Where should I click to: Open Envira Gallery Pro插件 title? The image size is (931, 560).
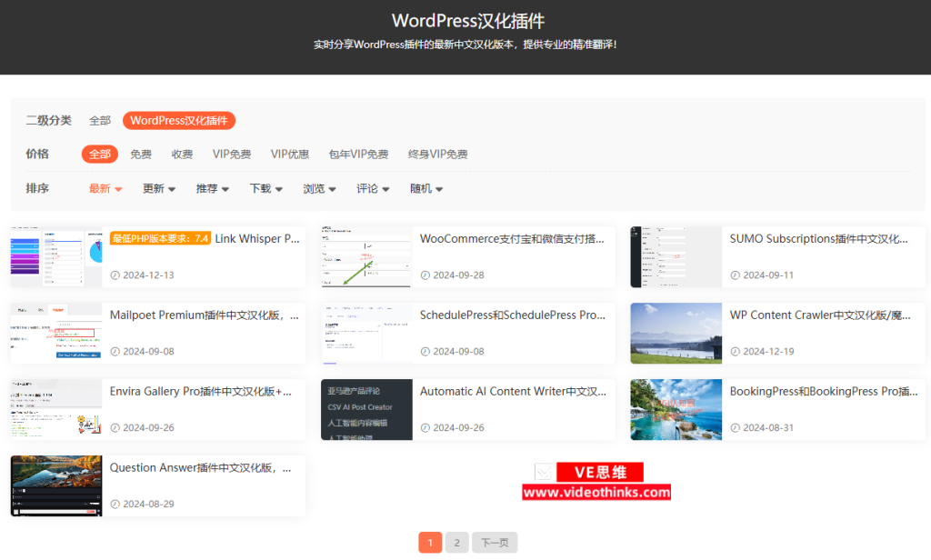pos(201,391)
